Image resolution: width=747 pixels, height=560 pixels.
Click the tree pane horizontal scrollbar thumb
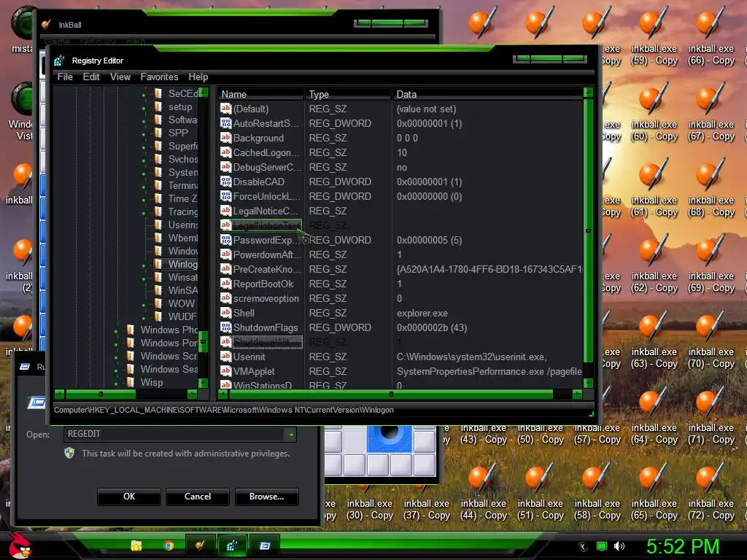click(101, 394)
